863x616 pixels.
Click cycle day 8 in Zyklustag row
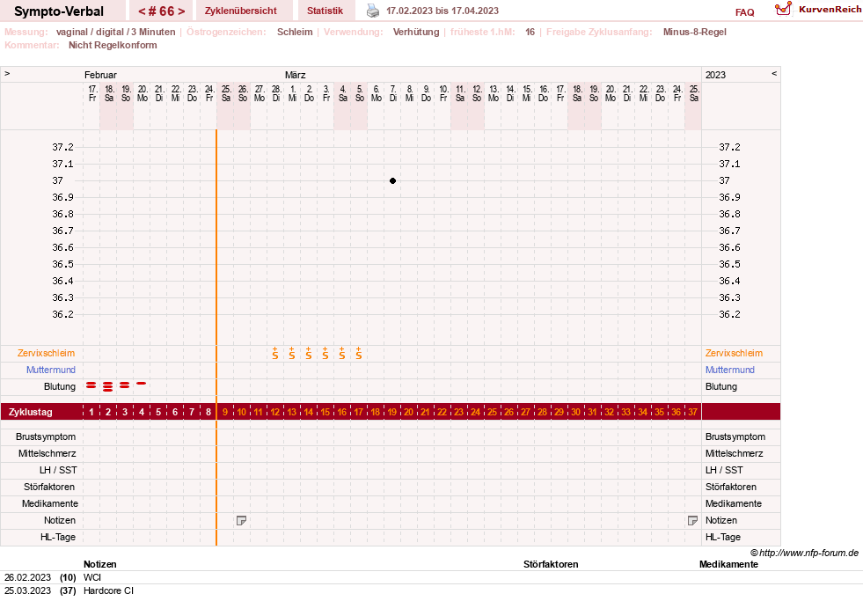[x=208, y=412]
